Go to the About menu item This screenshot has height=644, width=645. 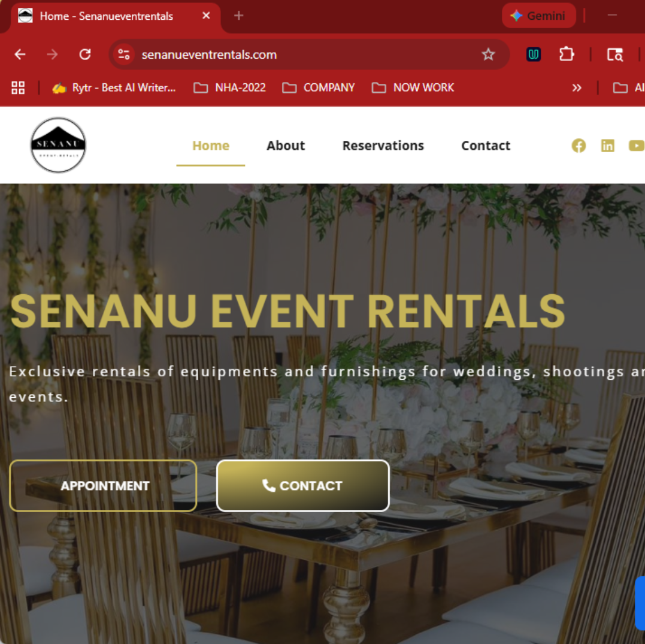286,146
